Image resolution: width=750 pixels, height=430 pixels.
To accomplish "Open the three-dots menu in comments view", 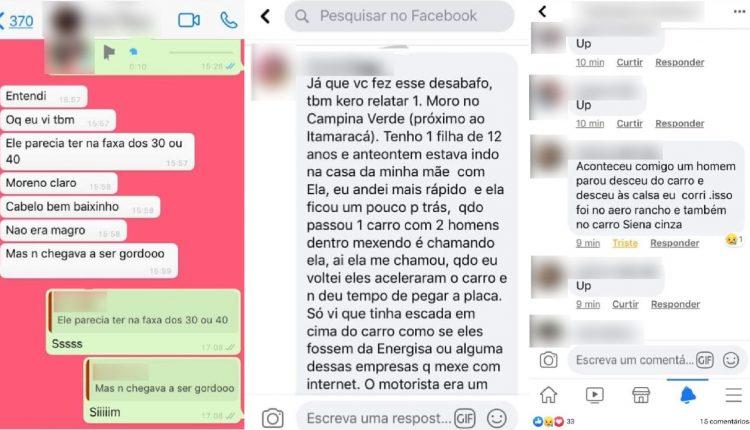I will 739,11.
